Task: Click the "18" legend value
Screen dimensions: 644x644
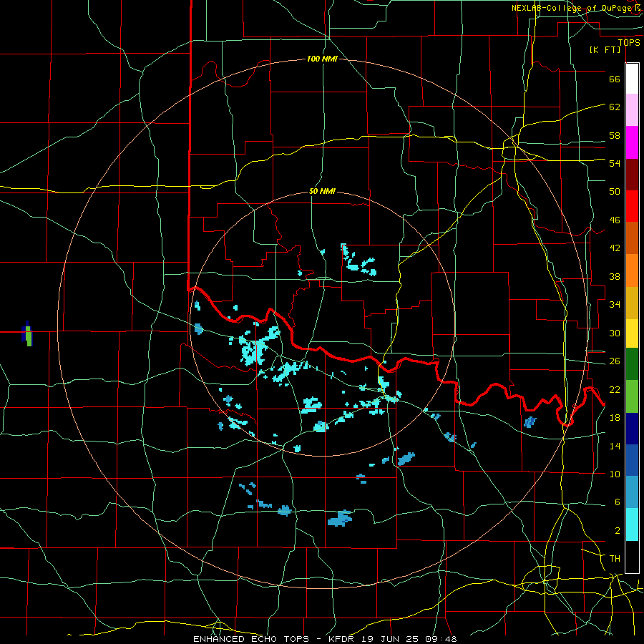Action: click(615, 417)
